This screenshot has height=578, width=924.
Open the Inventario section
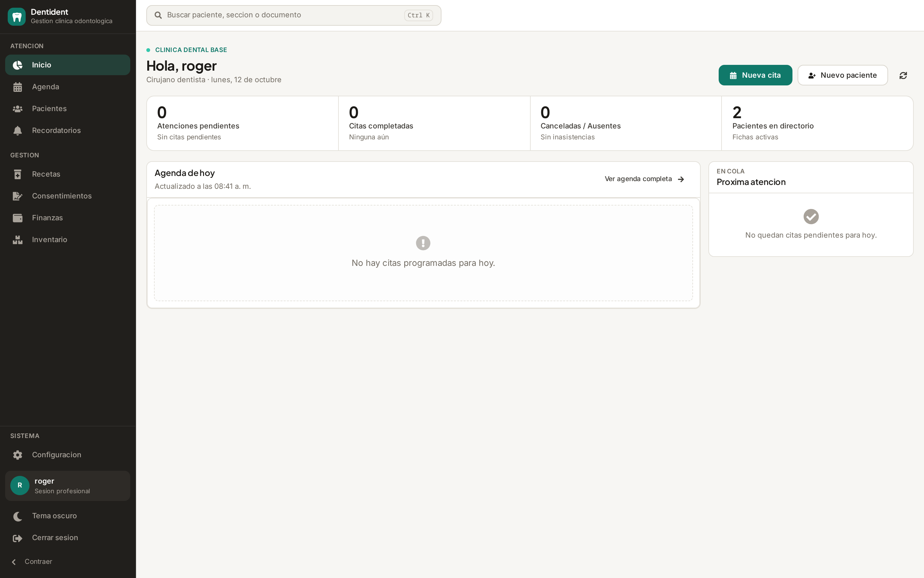(68, 240)
